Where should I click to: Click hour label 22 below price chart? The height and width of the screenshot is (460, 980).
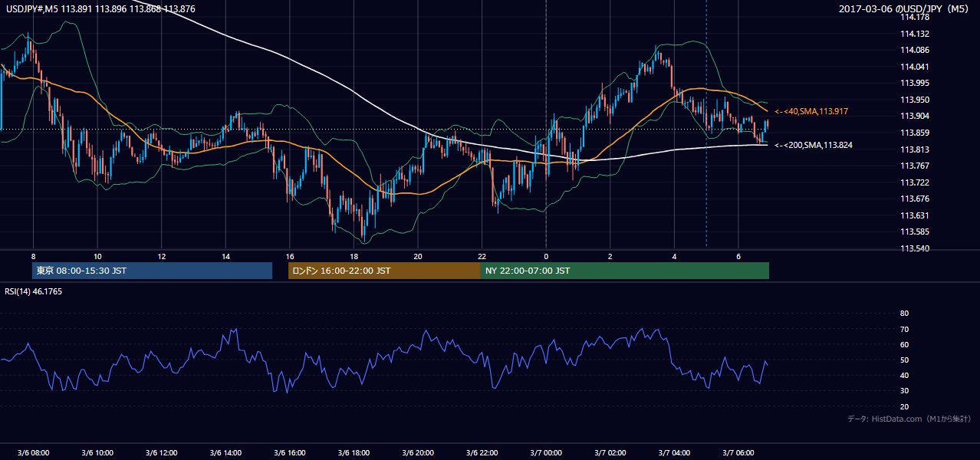[x=482, y=256]
